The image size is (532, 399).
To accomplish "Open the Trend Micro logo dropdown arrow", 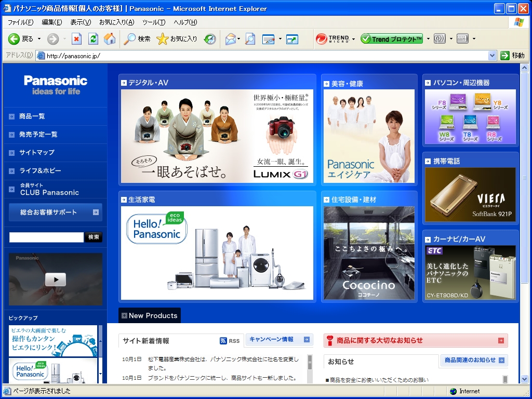I will tap(353, 39).
